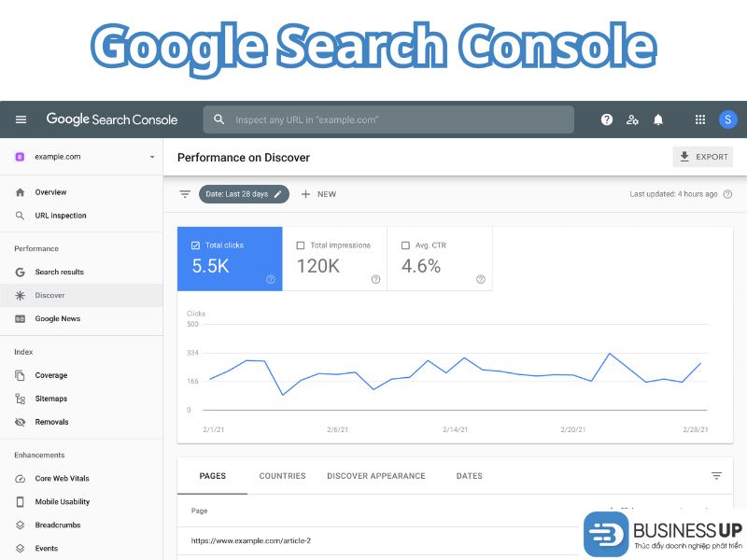
Task: Check the Total impressions checkbox
Action: pos(301,245)
